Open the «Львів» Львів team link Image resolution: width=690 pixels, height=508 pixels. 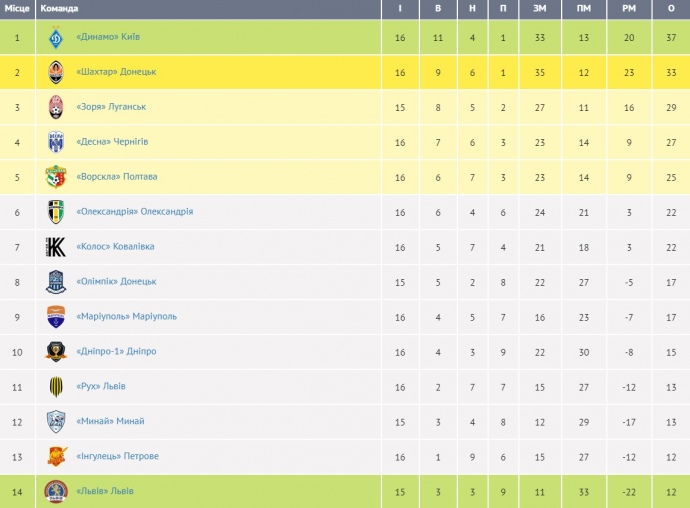105,491
